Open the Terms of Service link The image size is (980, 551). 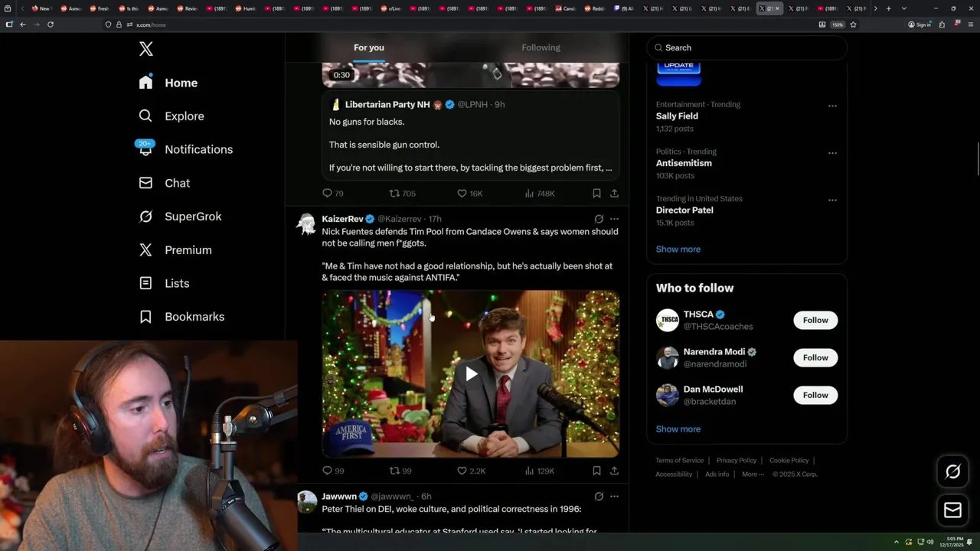pyautogui.click(x=679, y=460)
